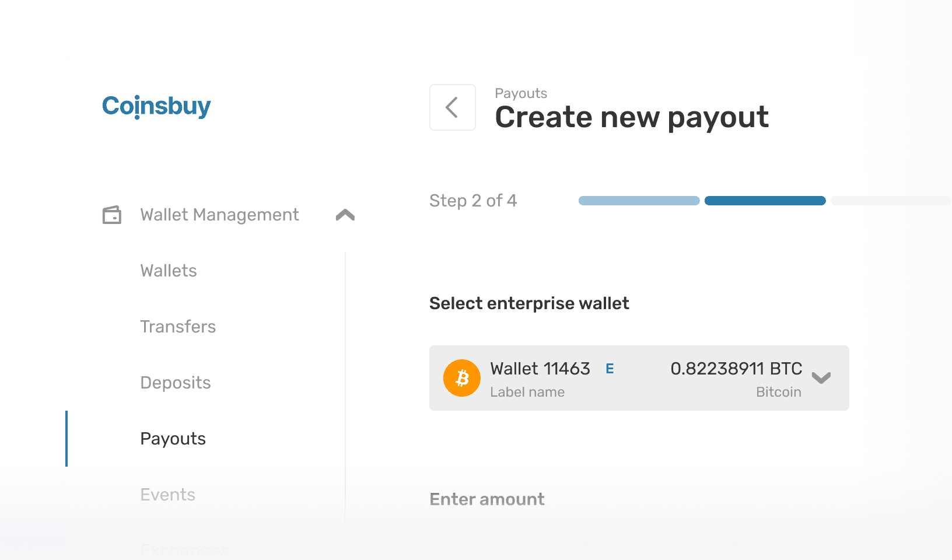This screenshot has width=952, height=560.
Task: Open the Transfers section
Action: (x=178, y=327)
